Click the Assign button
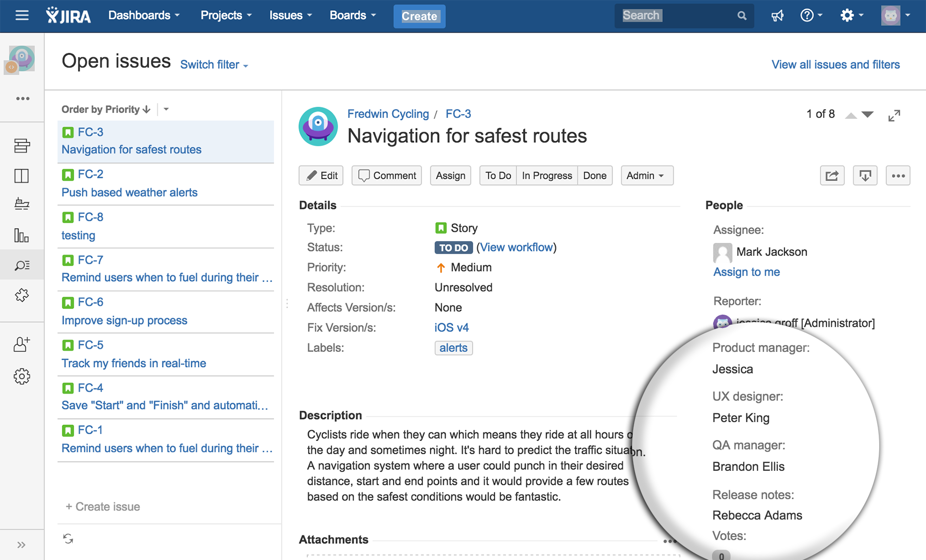Screen dimensions: 926x560 451,175
